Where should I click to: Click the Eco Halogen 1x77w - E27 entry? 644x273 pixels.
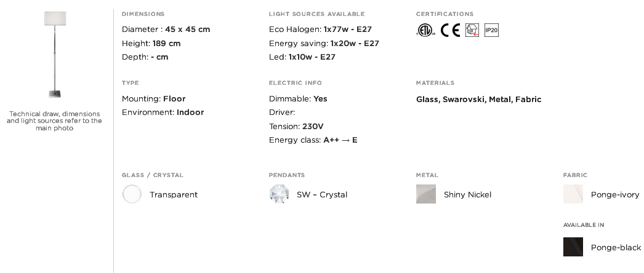(x=320, y=30)
